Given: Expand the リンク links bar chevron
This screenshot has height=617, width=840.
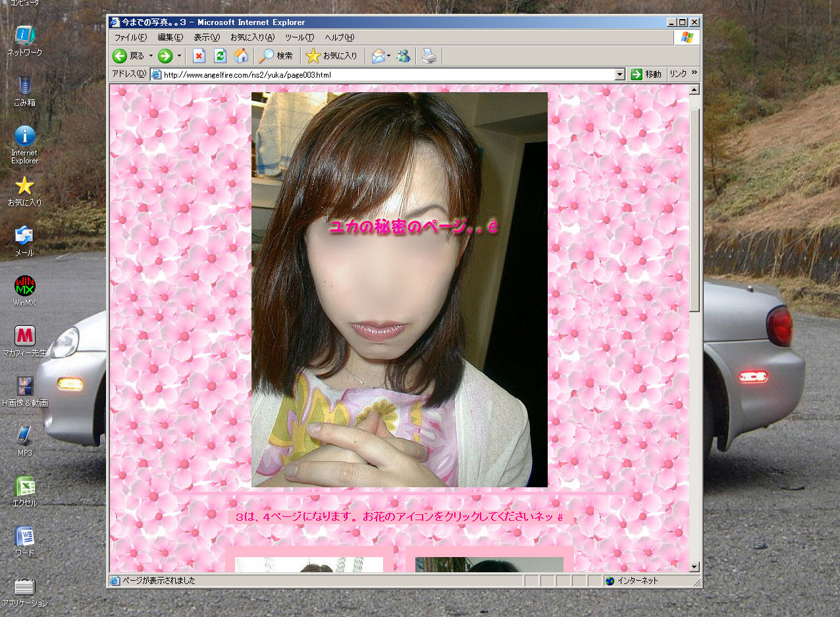Looking at the screenshot, I should [x=694, y=74].
